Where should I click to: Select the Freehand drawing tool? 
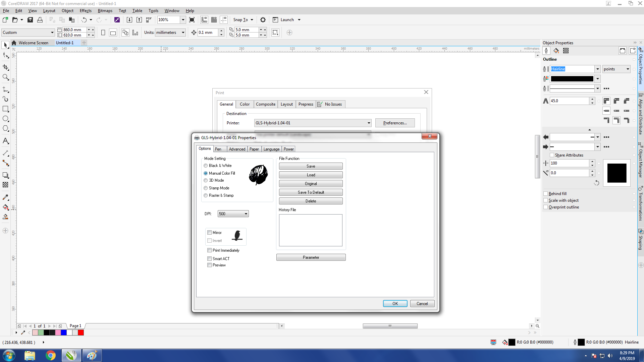point(5,89)
